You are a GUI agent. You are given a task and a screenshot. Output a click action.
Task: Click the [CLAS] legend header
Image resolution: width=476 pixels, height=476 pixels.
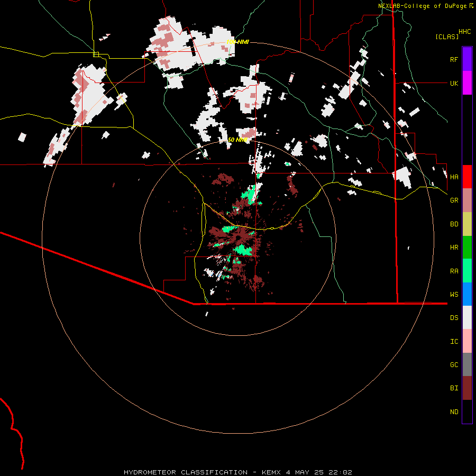(447, 37)
